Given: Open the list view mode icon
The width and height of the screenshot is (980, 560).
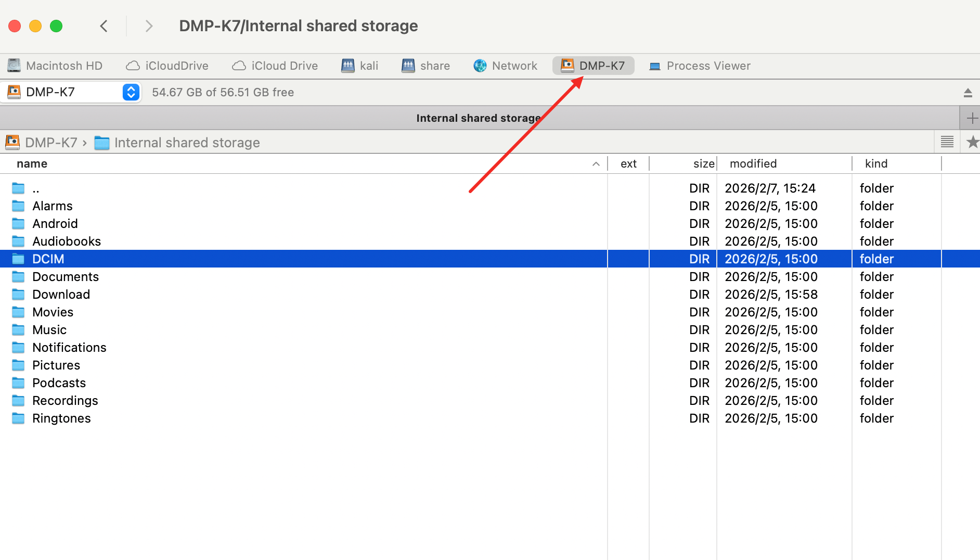Looking at the screenshot, I should coord(947,142).
